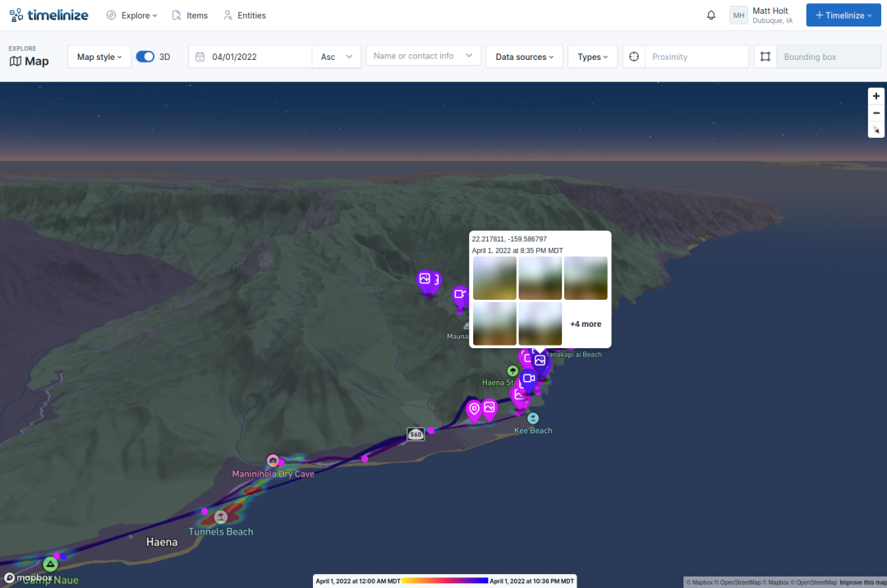Click the Kee Beach map marker
This screenshot has height=588, width=887.
pyautogui.click(x=533, y=419)
